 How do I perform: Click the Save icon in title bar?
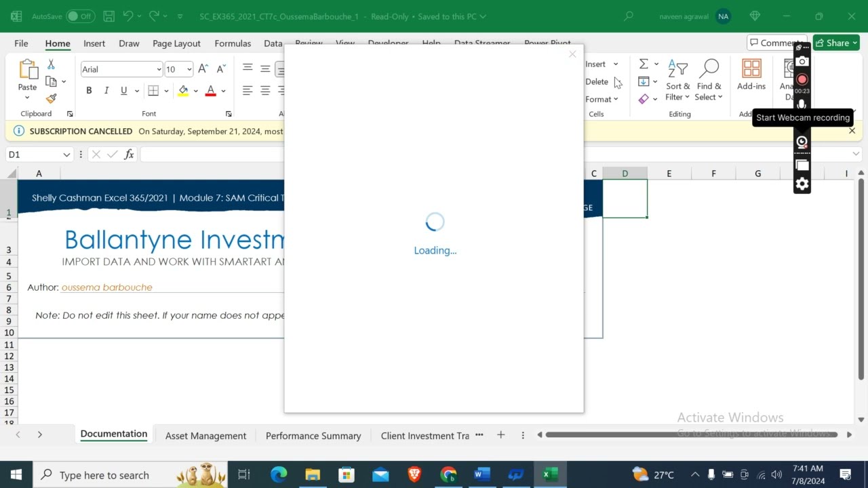point(108,16)
